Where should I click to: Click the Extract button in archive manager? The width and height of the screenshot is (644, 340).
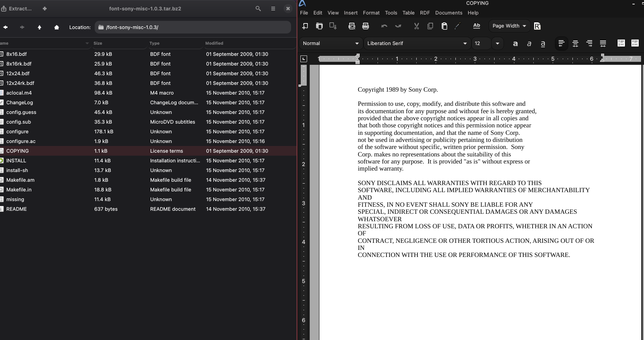pos(17,9)
